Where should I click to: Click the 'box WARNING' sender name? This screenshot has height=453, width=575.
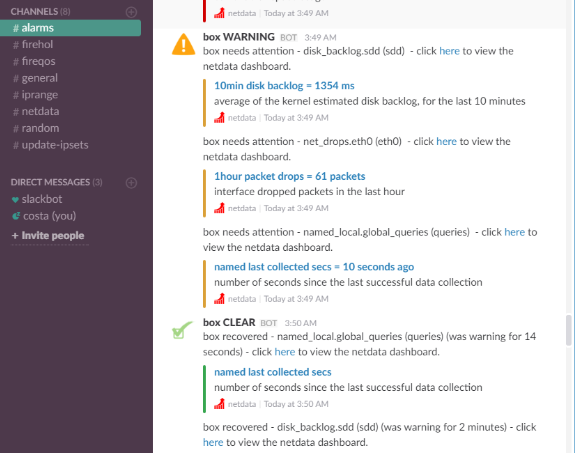[239, 37]
